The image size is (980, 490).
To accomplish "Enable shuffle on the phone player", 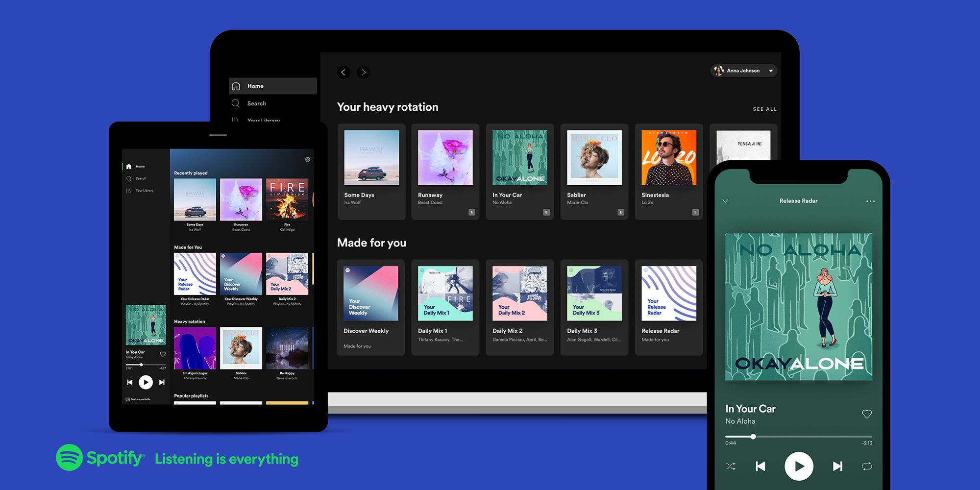I will coord(731,466).
